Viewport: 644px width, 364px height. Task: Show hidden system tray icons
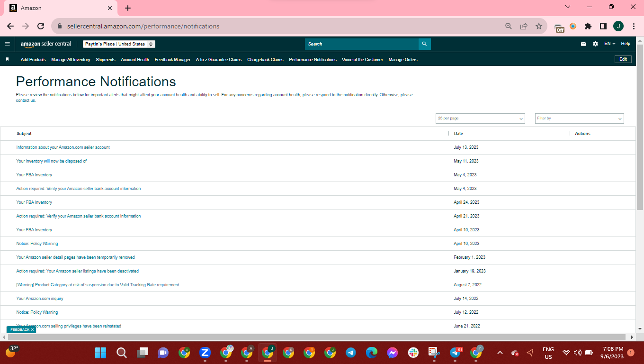[x=500, y=353]
